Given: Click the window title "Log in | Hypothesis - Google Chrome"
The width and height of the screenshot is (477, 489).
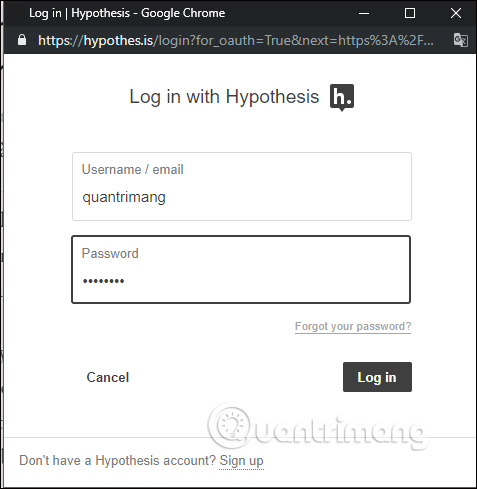Looking at the screenshot, I should point(127,13).
